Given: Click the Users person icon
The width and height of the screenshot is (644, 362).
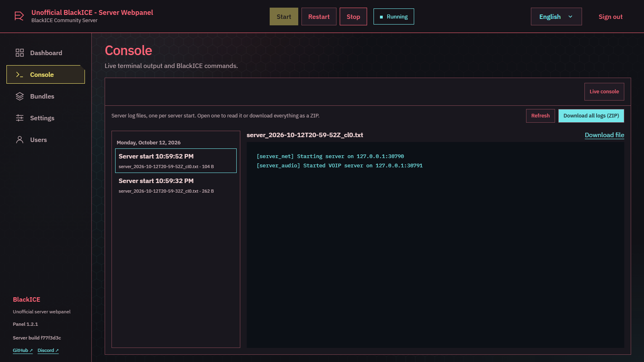Looking at the screenshot, I should click(20, 140).
